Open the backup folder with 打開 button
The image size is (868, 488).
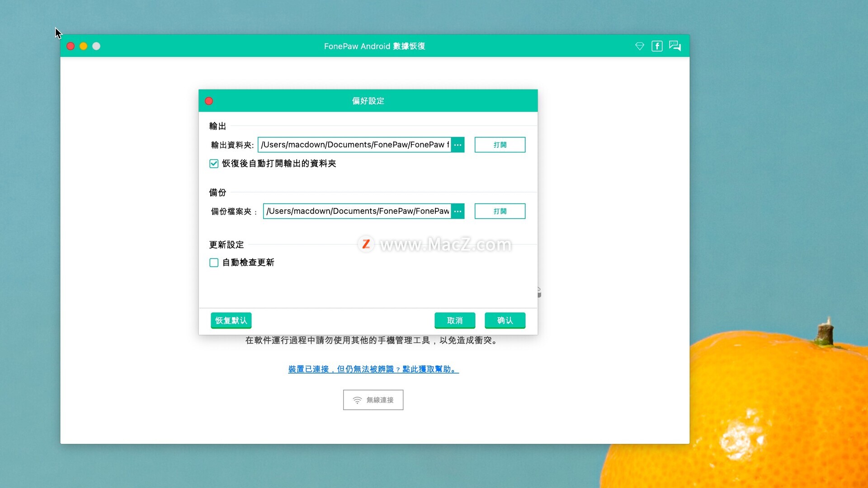pos(500,211)
